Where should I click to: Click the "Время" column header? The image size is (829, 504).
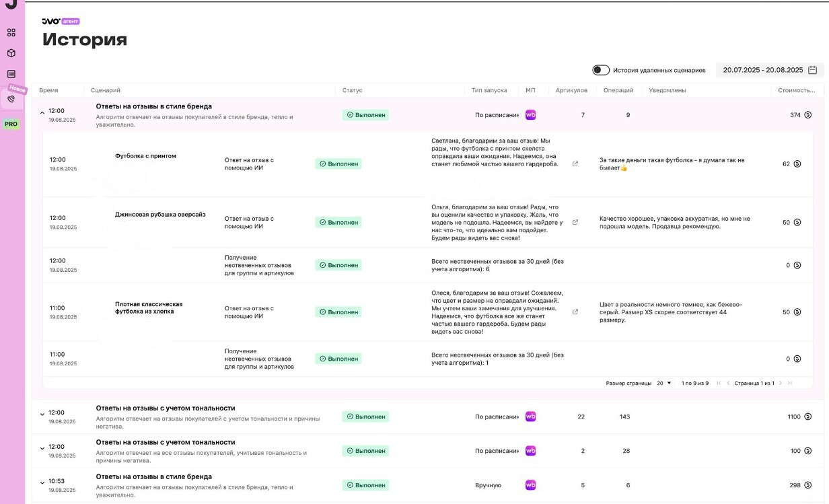tap(48, 90)
